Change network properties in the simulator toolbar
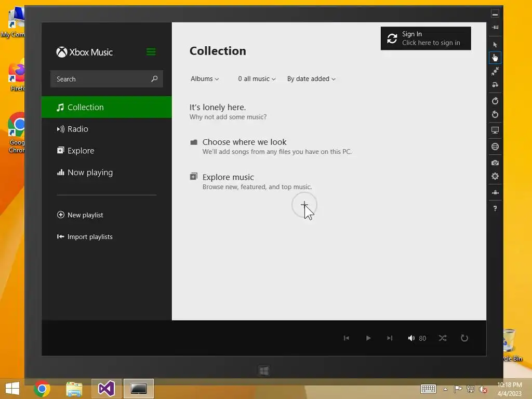 pos(495,192)
